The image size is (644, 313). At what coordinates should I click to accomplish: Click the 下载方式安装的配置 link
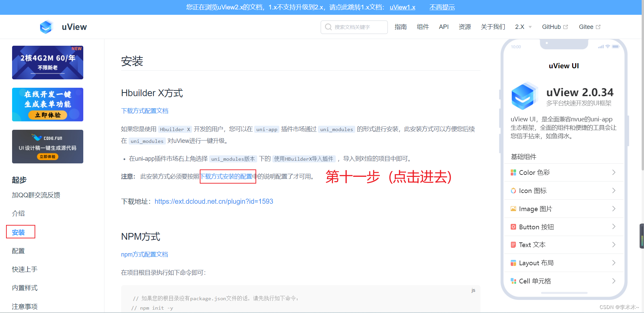point(228,177)
